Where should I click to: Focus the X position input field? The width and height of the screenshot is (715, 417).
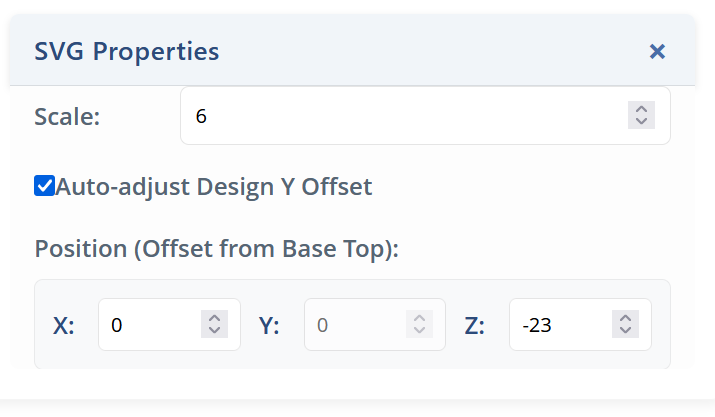tap(152, 325)
